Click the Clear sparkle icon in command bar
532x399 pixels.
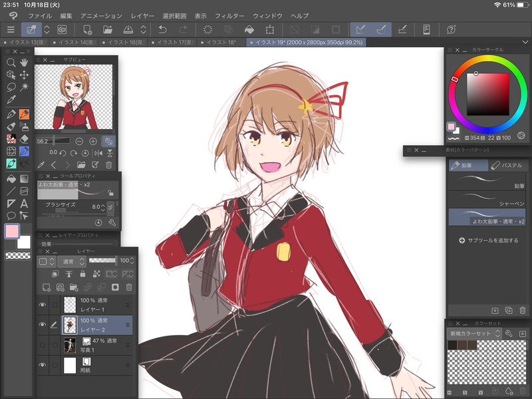point(207,30)
